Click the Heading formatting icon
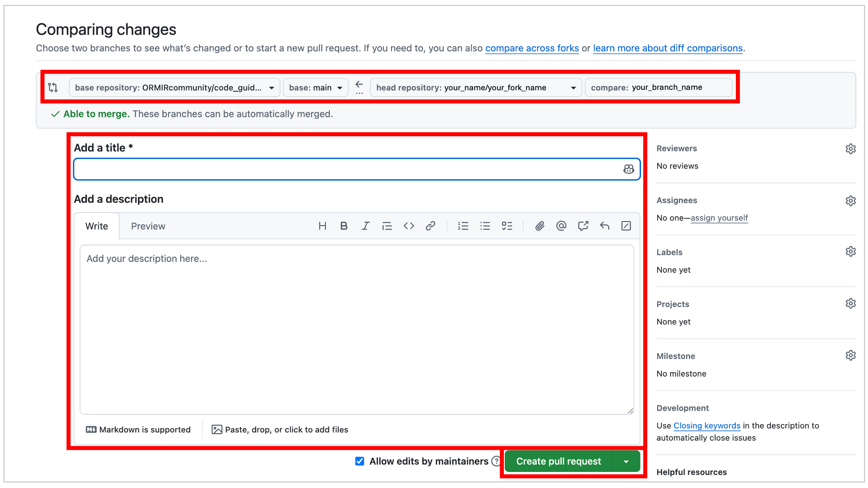The width and height of the screenshot is (868, 488). [x=322, y=226]
